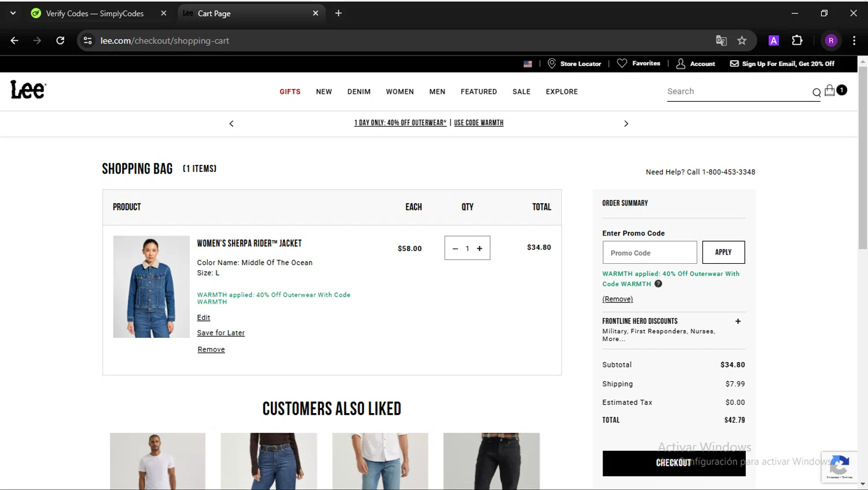Click the search magnifier icon
The image size is (868, 490).
coord(816,93)
